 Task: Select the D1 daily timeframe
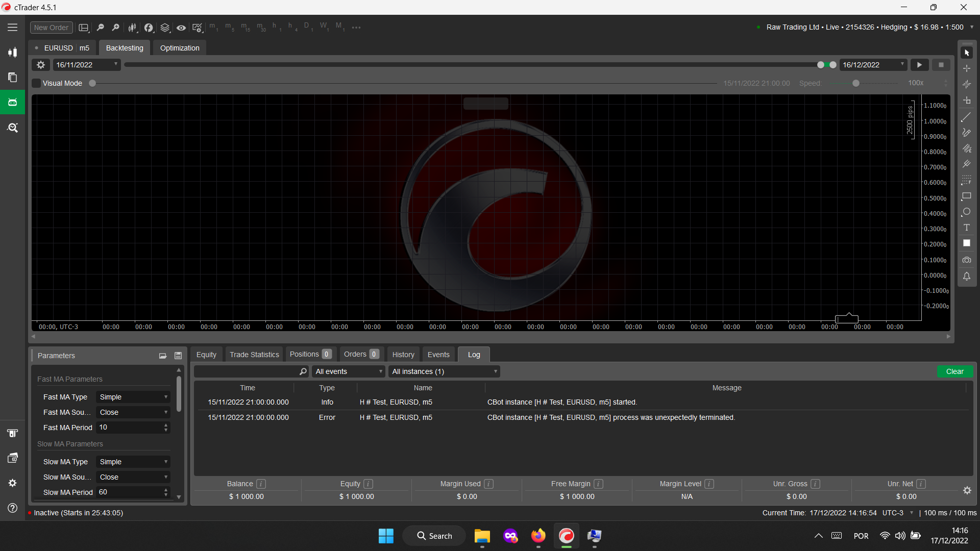coord(308,27)
